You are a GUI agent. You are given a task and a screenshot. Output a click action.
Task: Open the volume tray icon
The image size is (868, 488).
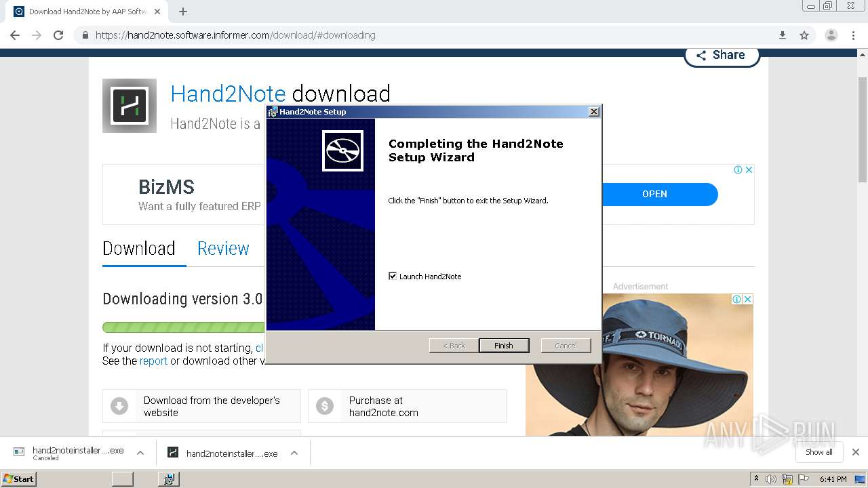point(771,479)
